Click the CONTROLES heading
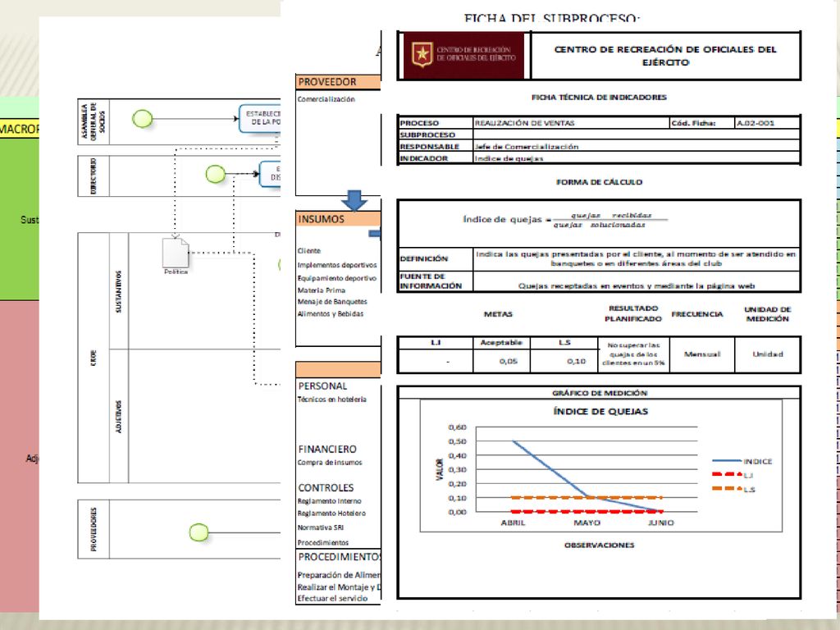 click(x=326, y=487)
